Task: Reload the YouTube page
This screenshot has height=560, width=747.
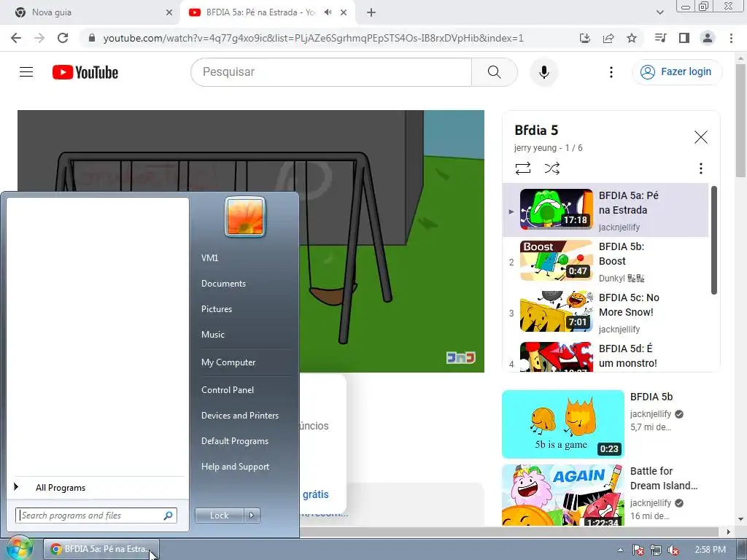Action: [x=63, y=38]
